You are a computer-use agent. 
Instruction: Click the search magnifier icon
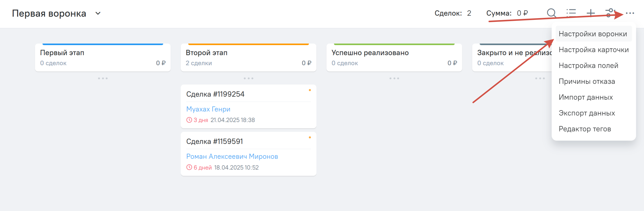[x=551, y=13]
